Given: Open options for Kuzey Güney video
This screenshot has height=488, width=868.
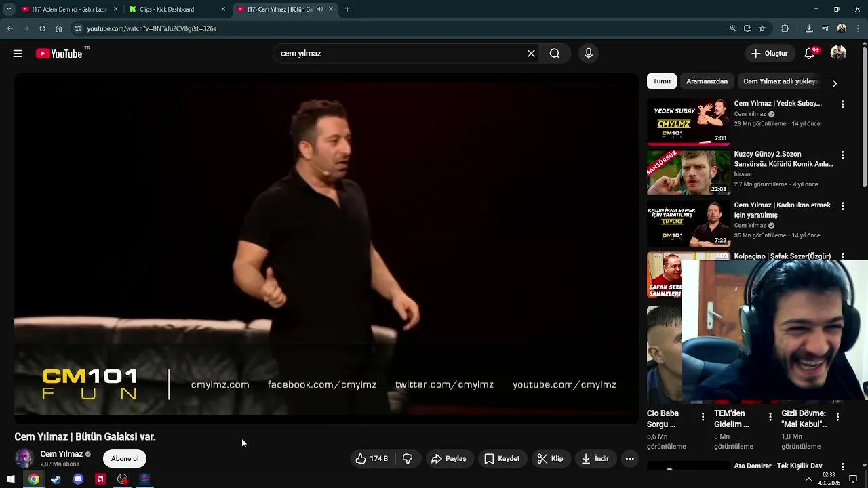Looking at the screenshot, I should (x=842, y=155).
